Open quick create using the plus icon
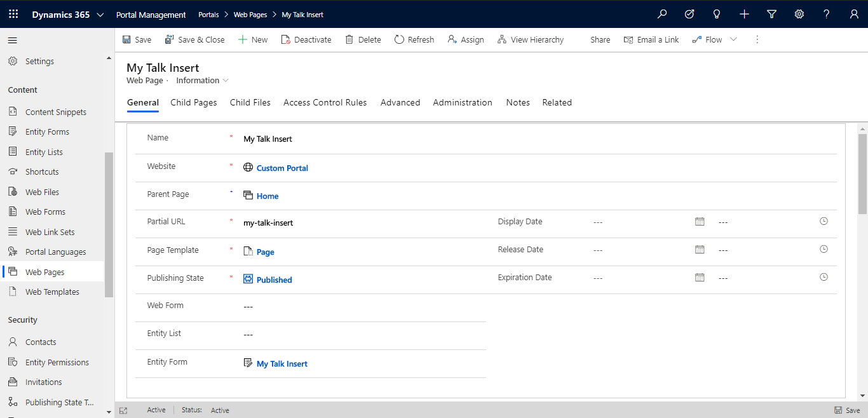Screen dimensions: 868x418 tap(744, 13)
